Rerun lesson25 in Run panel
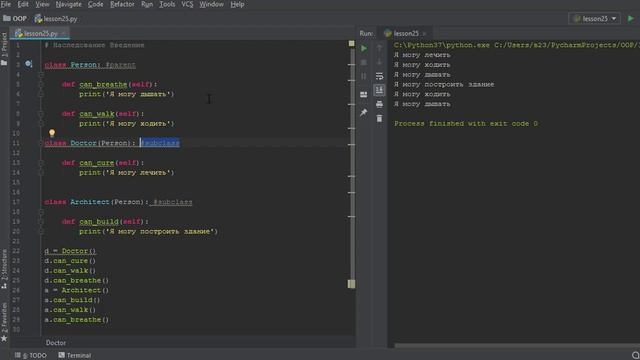The image size is (640, 360). click(x=364, y=48)
